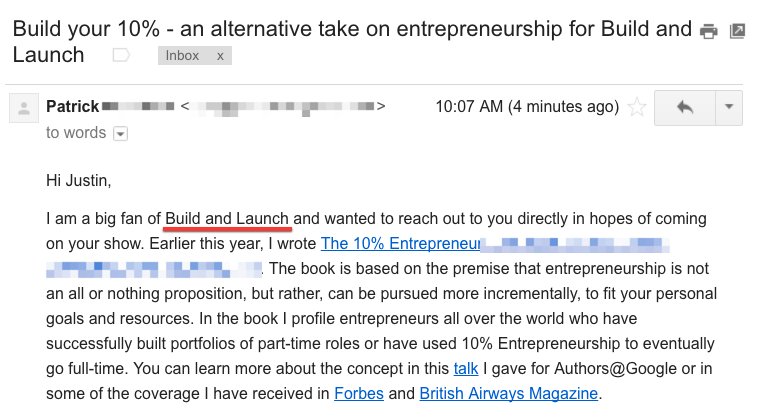Click the sender name Patrick
Screen dimensions: 781x418
coord(71,106)
